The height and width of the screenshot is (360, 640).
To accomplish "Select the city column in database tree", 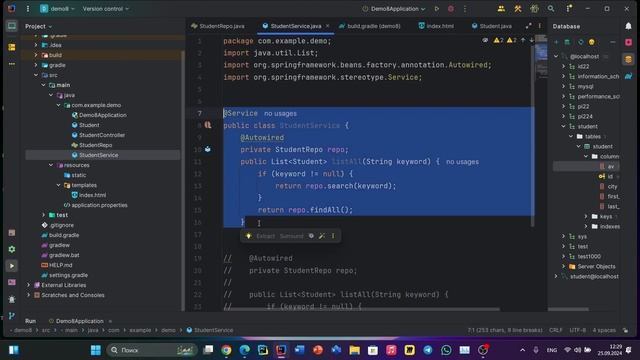I will click(x=612, y=187).
